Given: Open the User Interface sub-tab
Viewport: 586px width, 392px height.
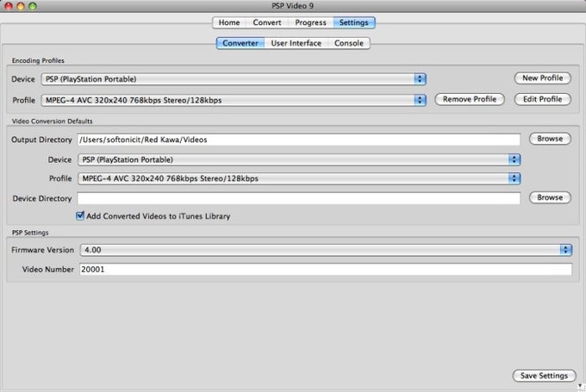Looking at the screenshot, I should [296, 43].
